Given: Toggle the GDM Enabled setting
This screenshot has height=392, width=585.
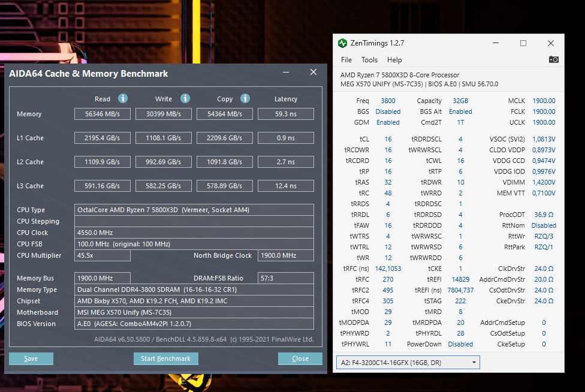Looking at the screenshot, I should tap(388, 122).
